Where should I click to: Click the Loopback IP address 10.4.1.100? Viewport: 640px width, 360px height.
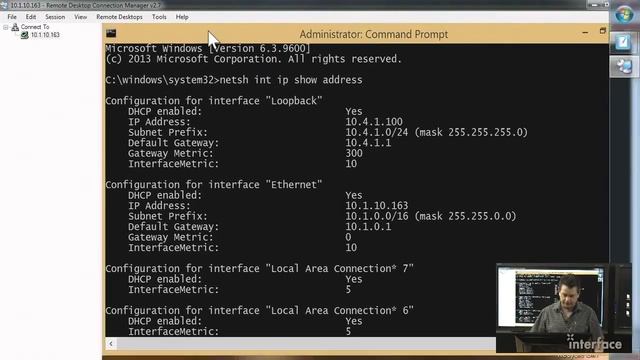click(374, 122)
